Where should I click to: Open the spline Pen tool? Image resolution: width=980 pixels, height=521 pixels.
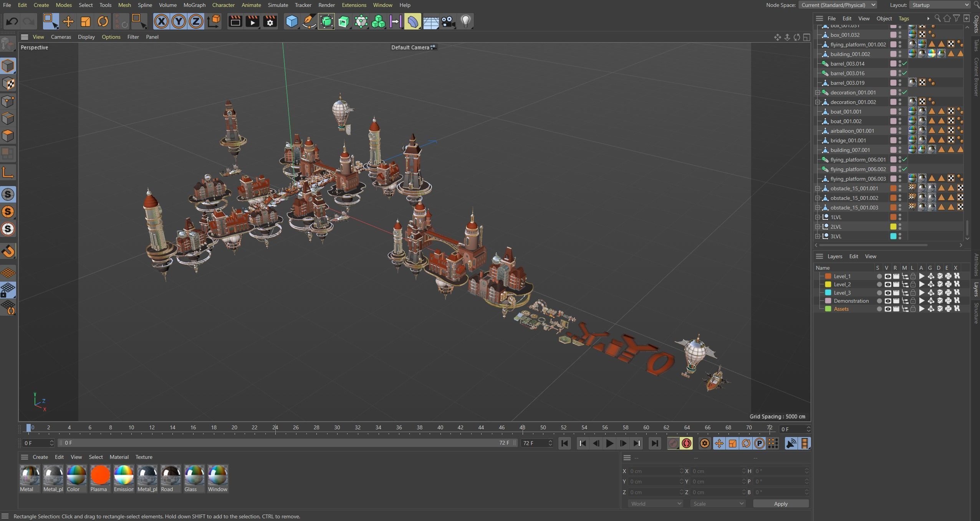309,21
